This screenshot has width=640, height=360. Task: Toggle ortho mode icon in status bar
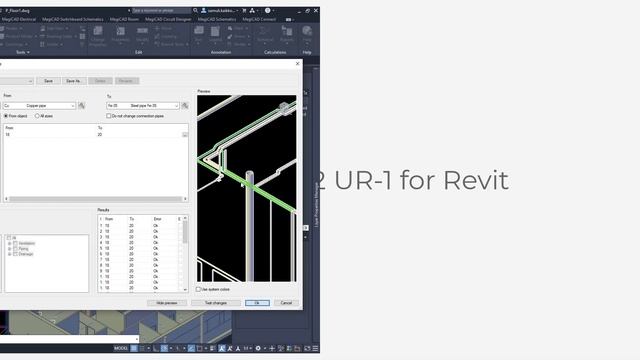pos(156,348)
